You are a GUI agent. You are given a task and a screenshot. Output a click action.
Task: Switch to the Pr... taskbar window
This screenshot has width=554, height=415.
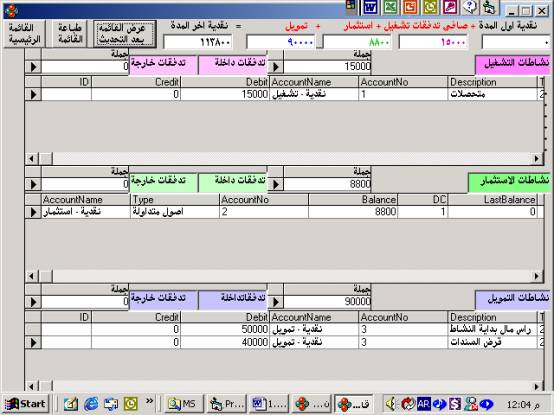click(226, 404)
